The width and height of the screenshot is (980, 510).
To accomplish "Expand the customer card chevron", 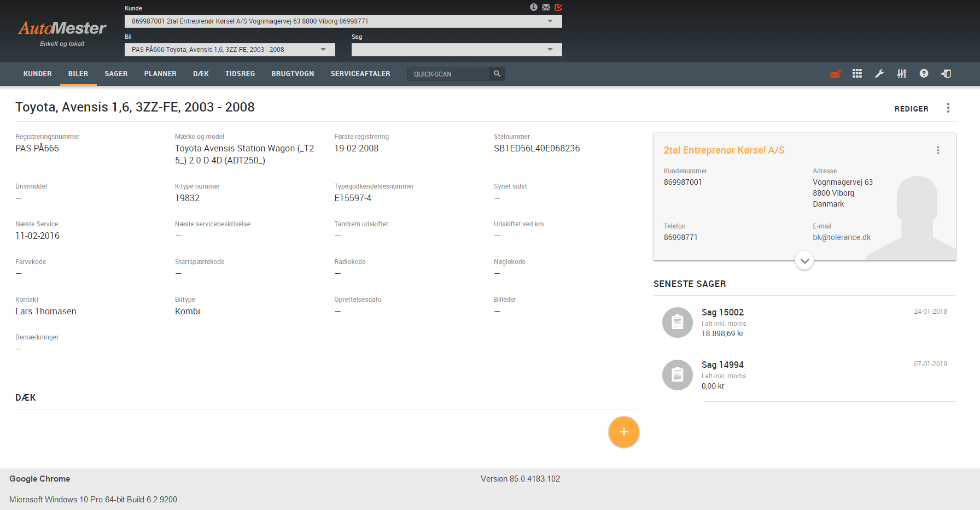I will coord(804,261).
